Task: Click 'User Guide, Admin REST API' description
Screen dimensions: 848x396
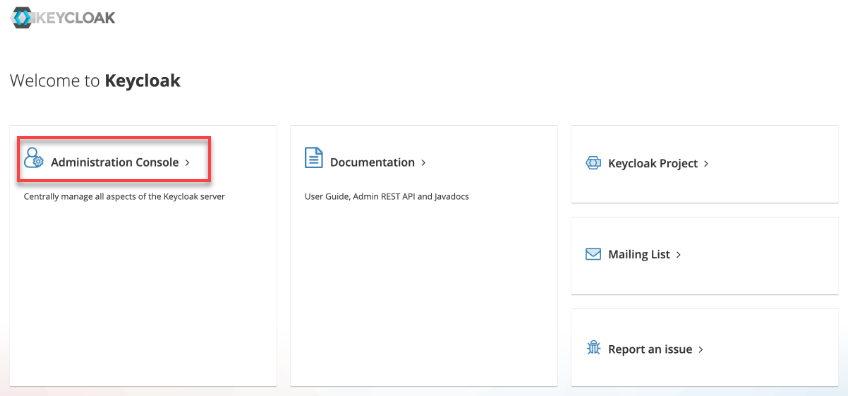Action: pos(387,197)
